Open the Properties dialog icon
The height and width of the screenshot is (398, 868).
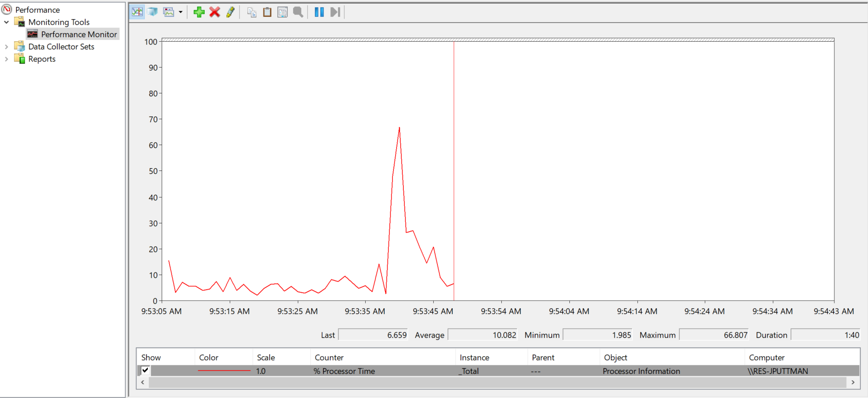point(282,12)
